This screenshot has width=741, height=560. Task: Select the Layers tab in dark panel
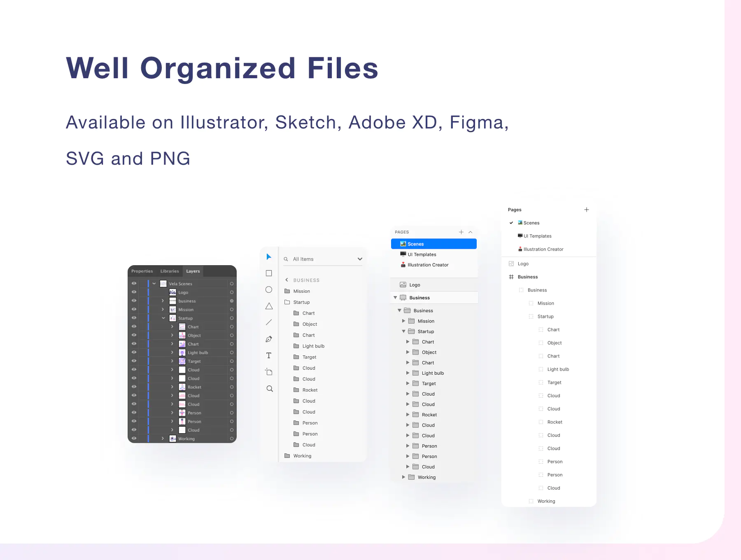193,271
